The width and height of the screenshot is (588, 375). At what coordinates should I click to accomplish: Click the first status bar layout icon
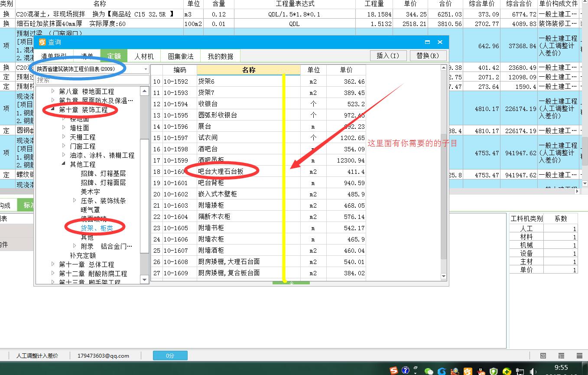543,355
